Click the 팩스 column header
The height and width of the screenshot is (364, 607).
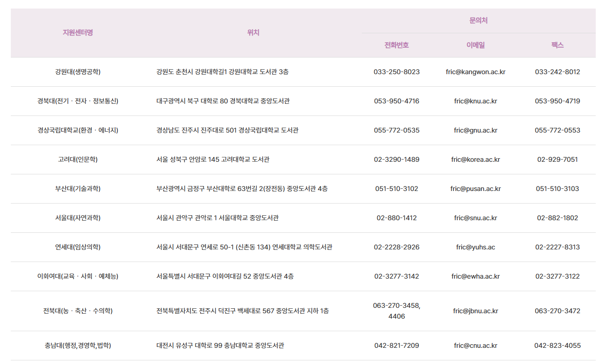coord(557,45)
